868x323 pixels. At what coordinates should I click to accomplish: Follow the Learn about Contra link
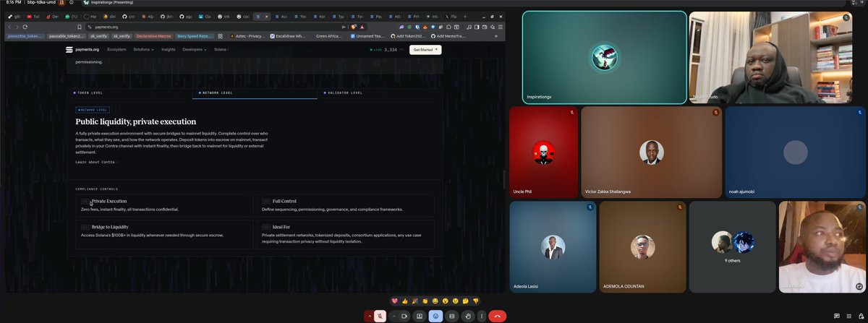pyautogui.click(x=96, y=162)
